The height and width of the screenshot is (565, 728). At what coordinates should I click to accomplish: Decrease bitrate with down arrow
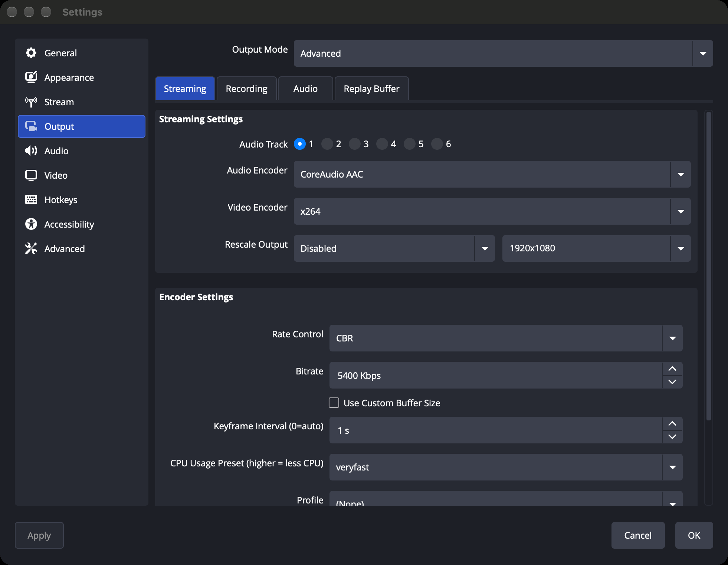pyautogui.click(x=672, y=382)
